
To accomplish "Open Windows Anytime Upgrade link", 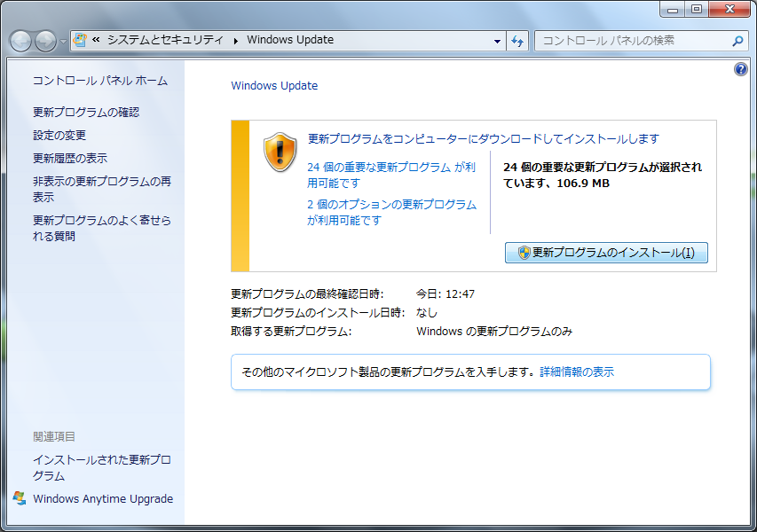I will pos(103,498).
